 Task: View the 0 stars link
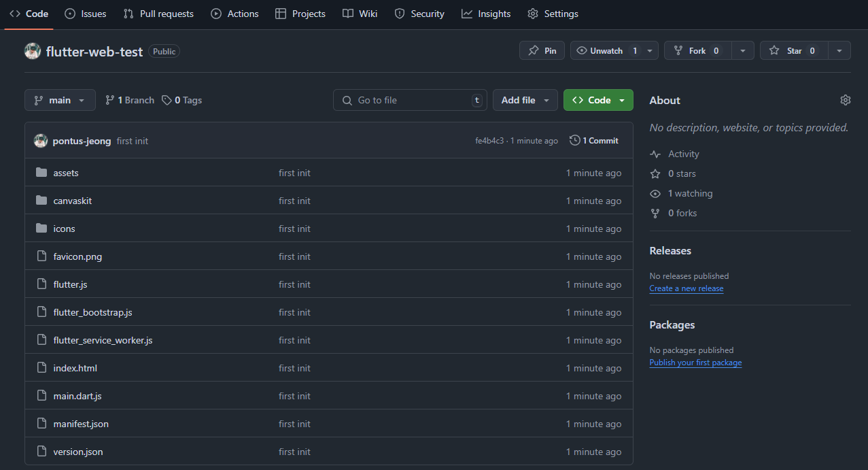click(x=673, y=174)
